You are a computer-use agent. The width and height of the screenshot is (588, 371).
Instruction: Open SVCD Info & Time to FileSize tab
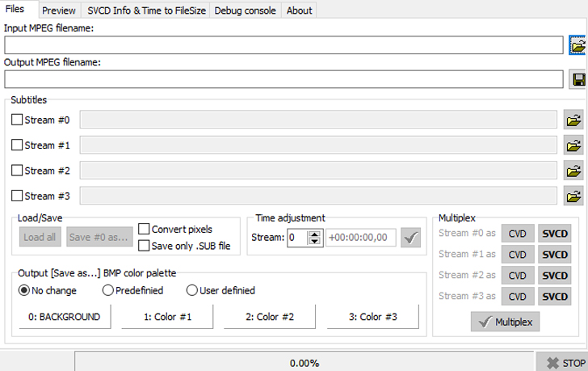pos(146,11)
